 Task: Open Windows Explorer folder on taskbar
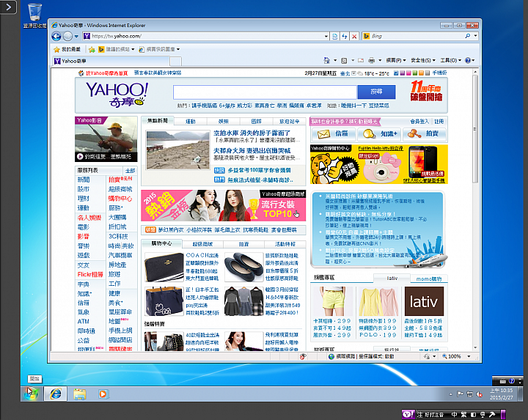pyautogui.click(x=80, y=394)
